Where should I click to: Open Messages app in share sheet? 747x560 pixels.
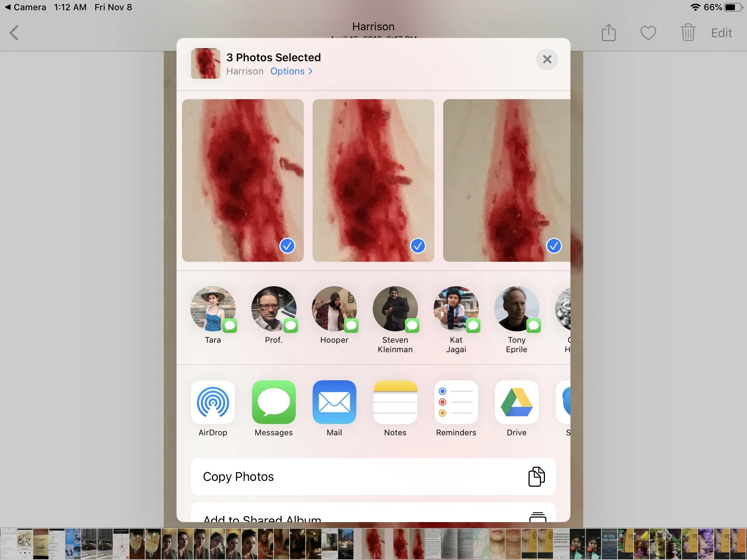coord(274,402)
